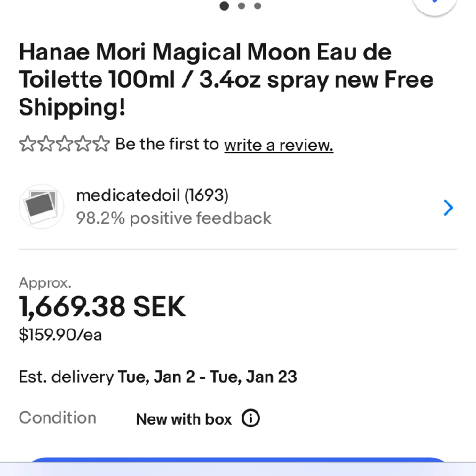Click the 1,669.38 SEK price

[x=102, y=306]
